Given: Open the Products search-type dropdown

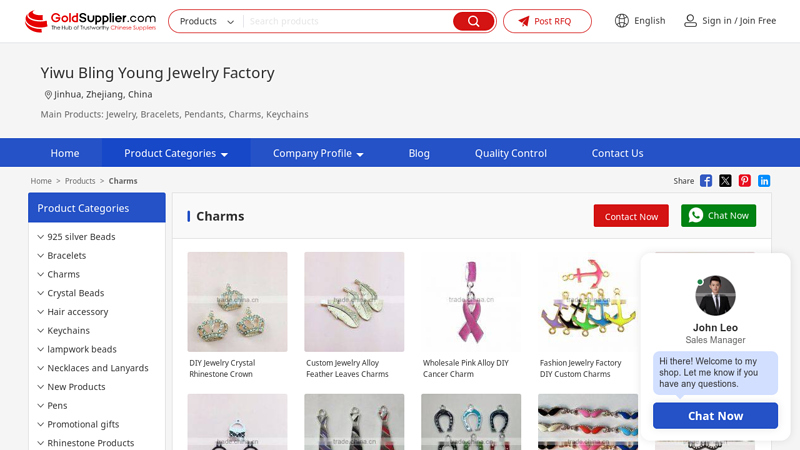Looking at the screenshot, I should point(207,21).
